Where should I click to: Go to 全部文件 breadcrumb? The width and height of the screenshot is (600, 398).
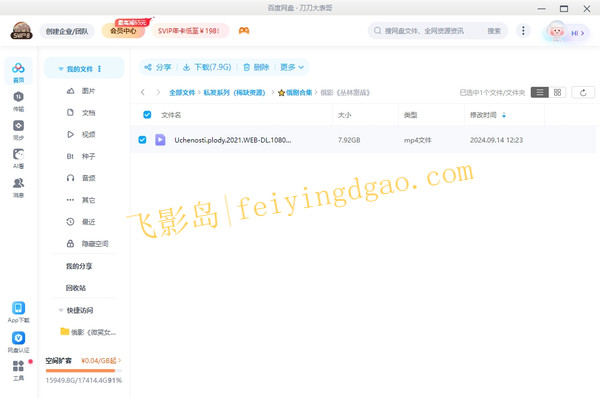tap(182, 92)
